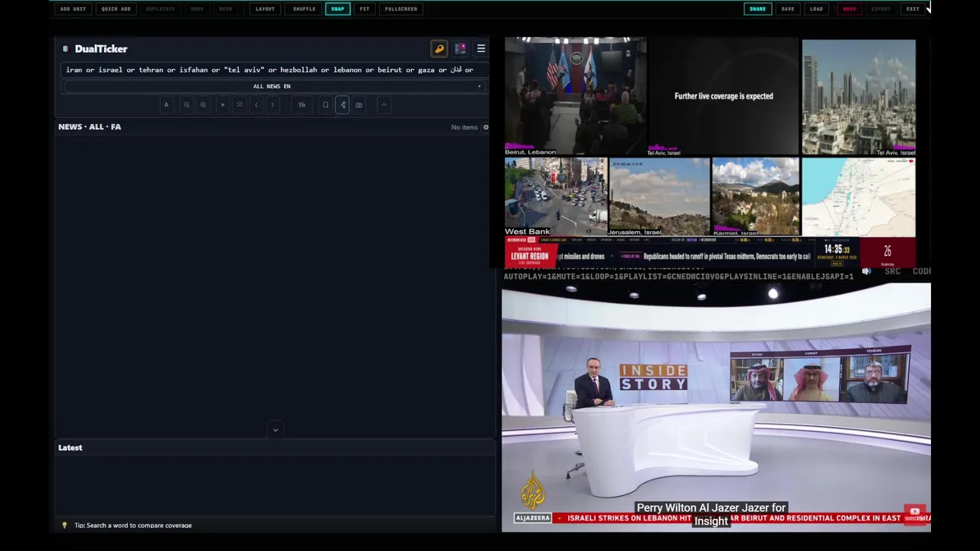Open the LAYOUT menu
This screenshot has height=551, width=980.
[x=265, y=9]
